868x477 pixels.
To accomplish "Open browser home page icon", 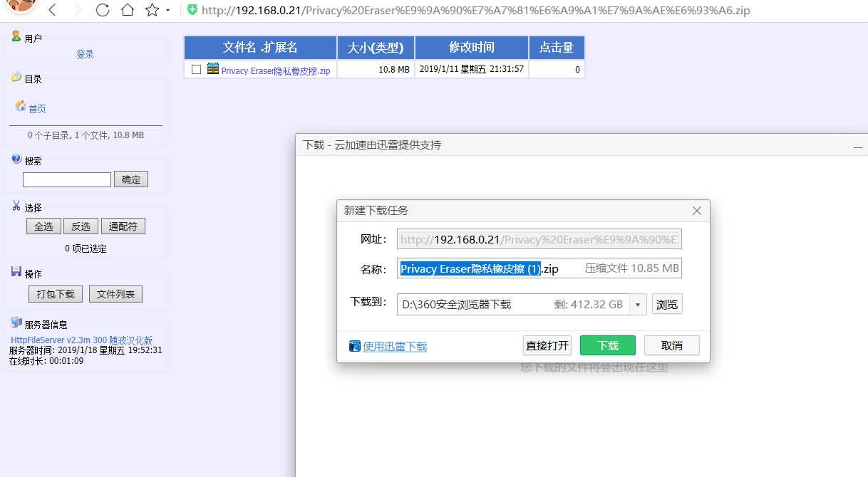I will (127, 10).
